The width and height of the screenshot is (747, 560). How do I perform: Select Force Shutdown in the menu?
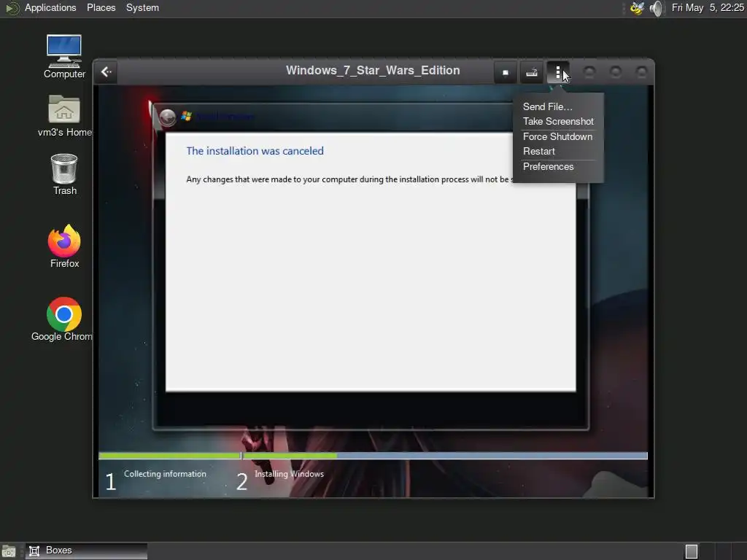point(557,136)
